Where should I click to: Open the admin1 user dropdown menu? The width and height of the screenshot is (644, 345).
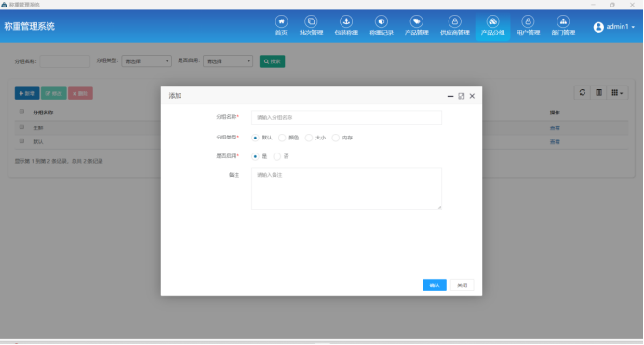[x=614, y=27]
